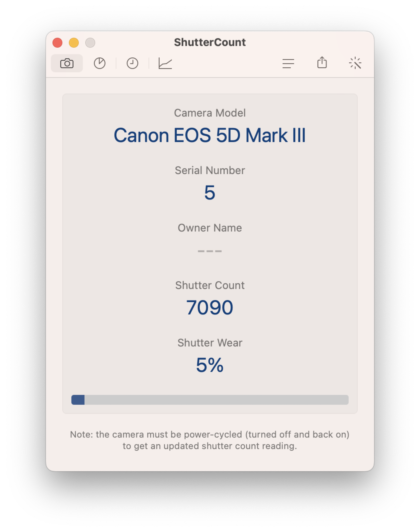420x532 pixels.
Task: Click the shutter count value 7090
Action: [210, 308]
